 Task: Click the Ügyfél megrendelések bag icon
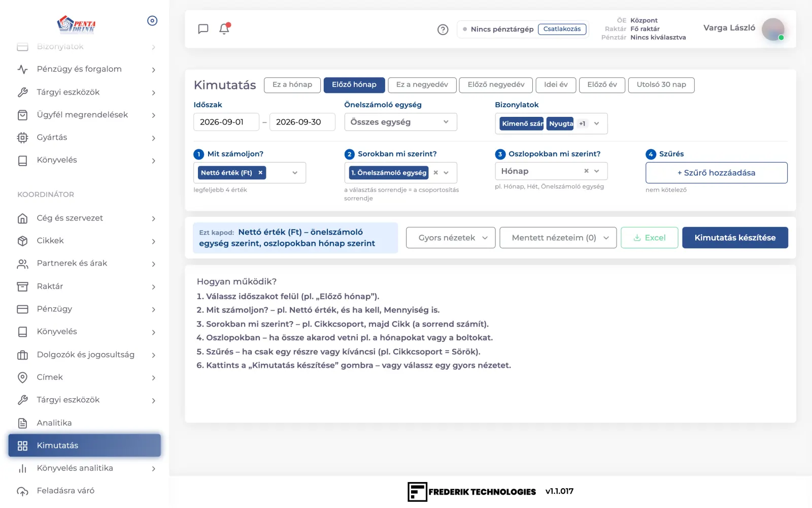click(x=22, y=115)
